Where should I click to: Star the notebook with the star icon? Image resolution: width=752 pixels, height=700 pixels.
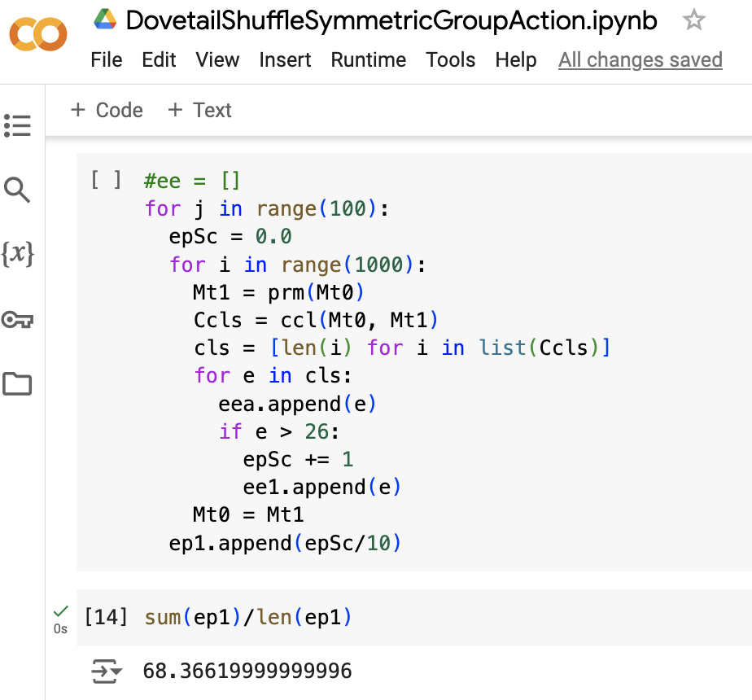(x=693, y=20)
